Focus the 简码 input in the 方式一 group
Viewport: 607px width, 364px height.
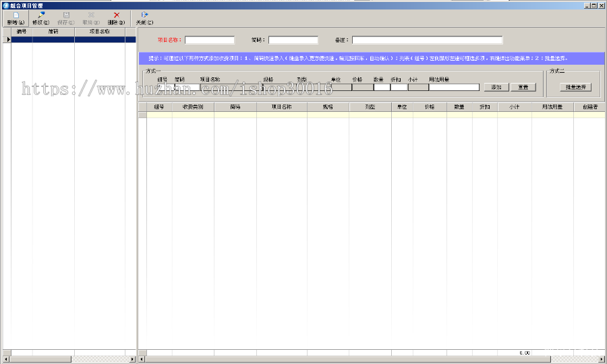click(187, 87)
